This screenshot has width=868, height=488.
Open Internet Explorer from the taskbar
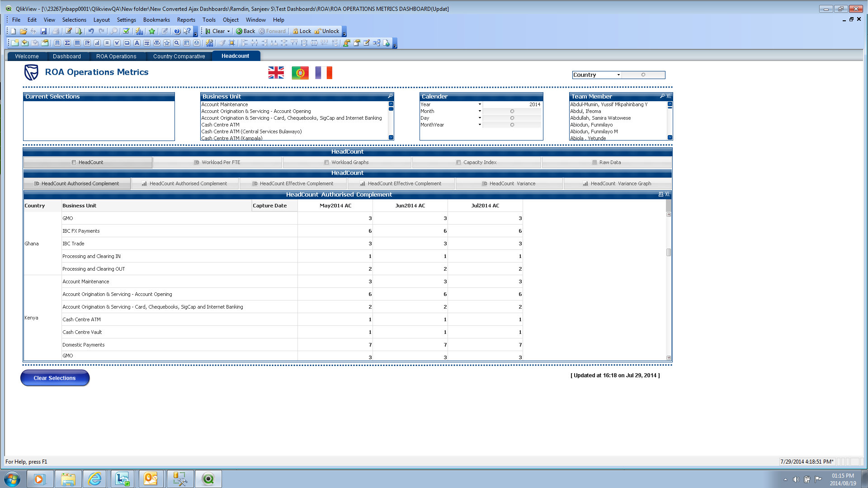pyautogui.click(x=95, y=479)
